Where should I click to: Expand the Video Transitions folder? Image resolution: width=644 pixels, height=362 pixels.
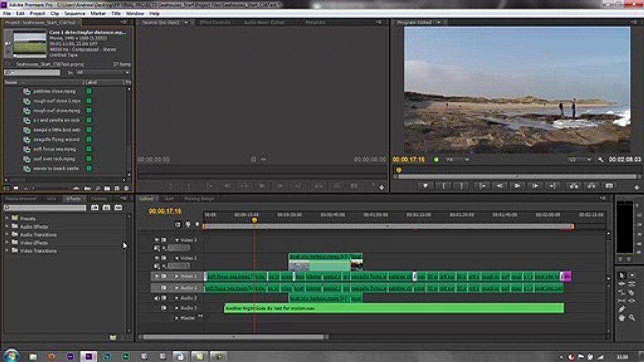(7, 250)
